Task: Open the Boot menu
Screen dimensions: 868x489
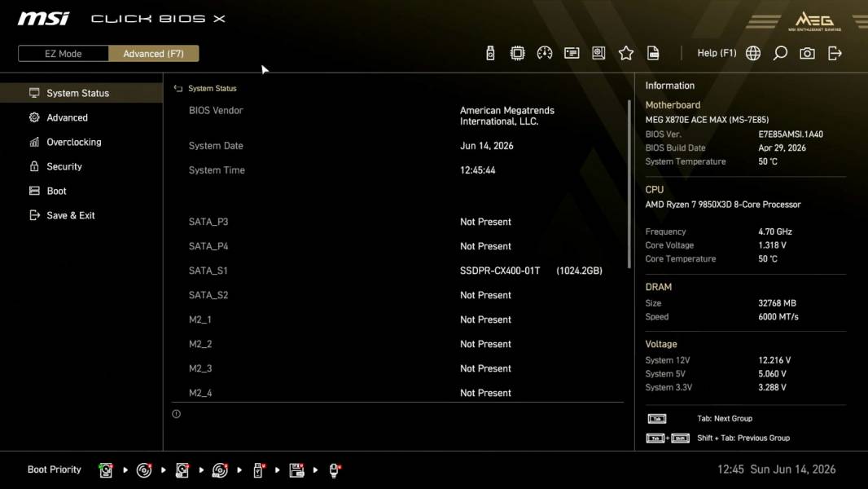Action: point(81,191)
